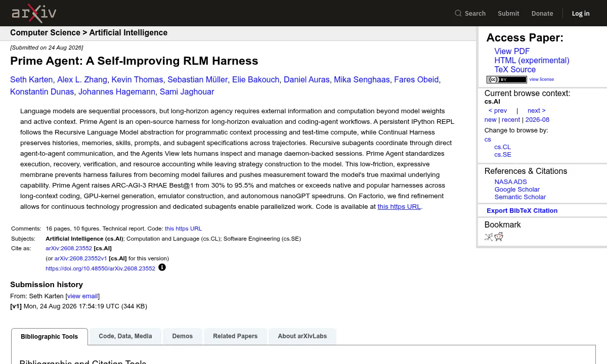607x364 pixels.
Task: Bookmark paper with Reddit icon
Action: [x=499, y=237]
